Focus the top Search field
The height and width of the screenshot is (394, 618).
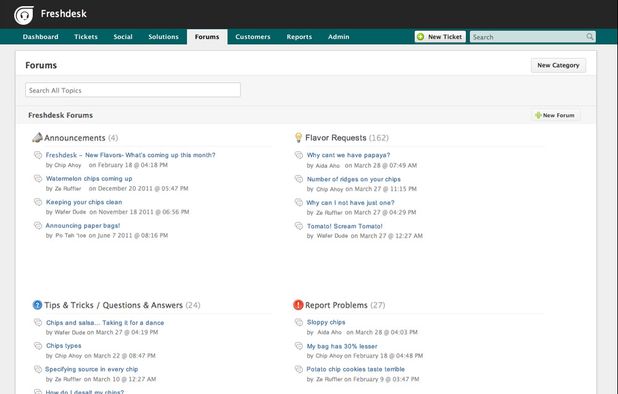coord(532,37)
